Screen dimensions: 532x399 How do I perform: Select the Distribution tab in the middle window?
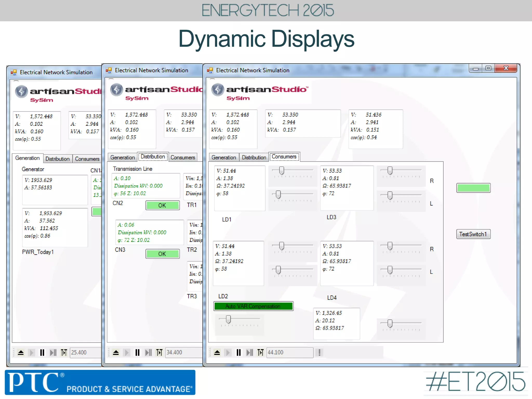[x=153, y=157]
